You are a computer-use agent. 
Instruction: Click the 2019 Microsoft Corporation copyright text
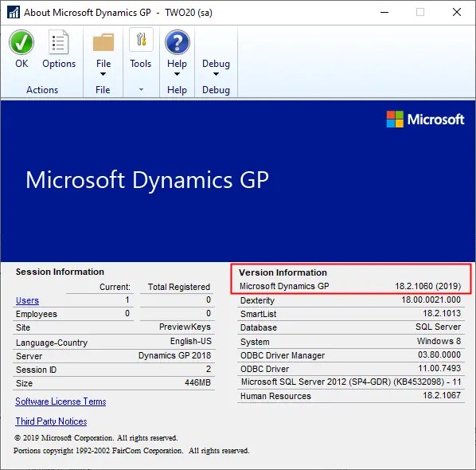pos(96,438)
